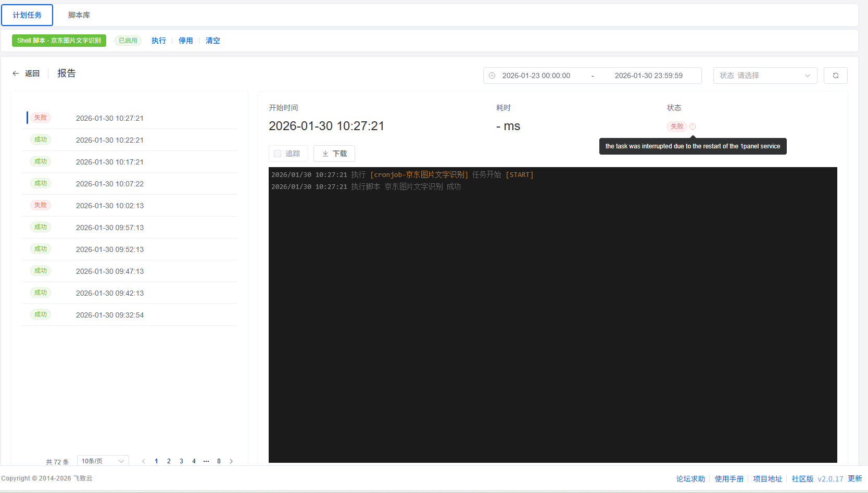868x493 pixels.
Task: Expand the 10条/页 page size dropdown
Action: pos(103,461)
